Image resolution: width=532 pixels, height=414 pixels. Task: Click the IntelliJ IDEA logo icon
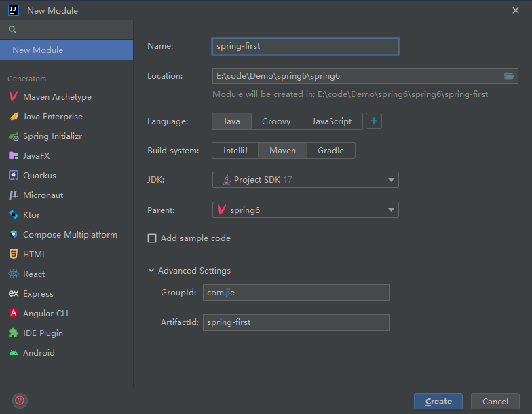click(14, 10)
